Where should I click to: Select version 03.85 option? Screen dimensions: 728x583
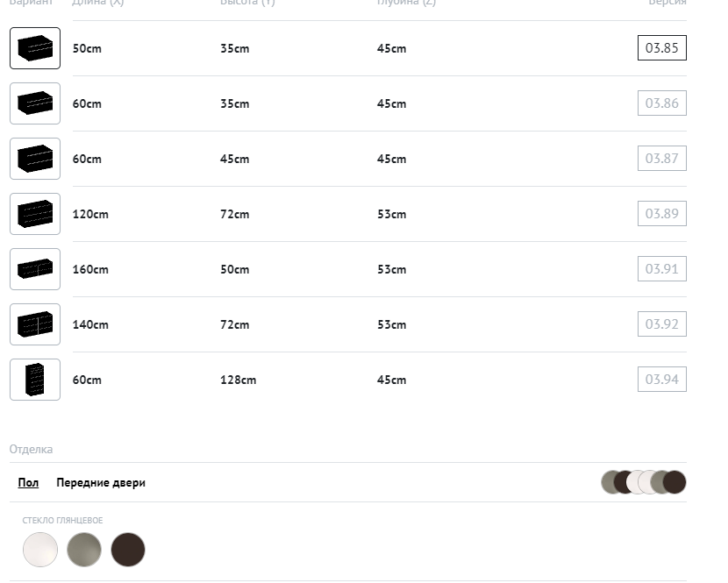pos(661,48)
